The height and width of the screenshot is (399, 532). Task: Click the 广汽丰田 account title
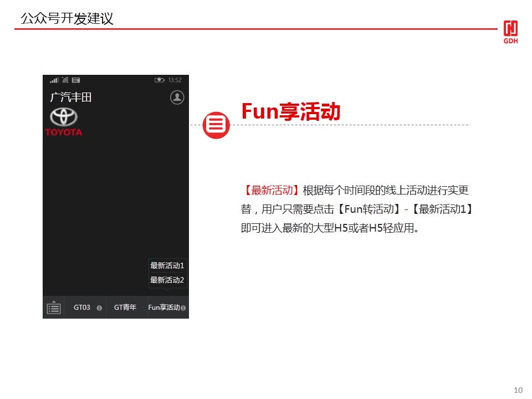[71, 98]
